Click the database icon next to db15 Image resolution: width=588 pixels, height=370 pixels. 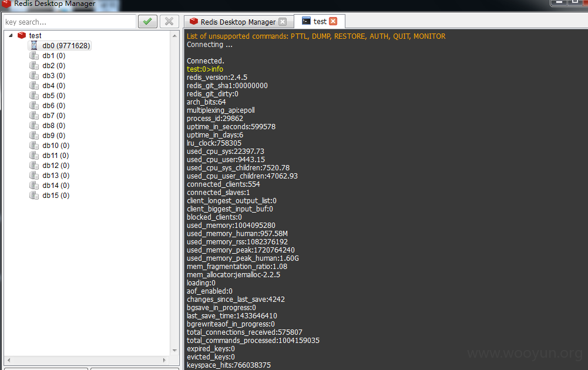point(34,196)
